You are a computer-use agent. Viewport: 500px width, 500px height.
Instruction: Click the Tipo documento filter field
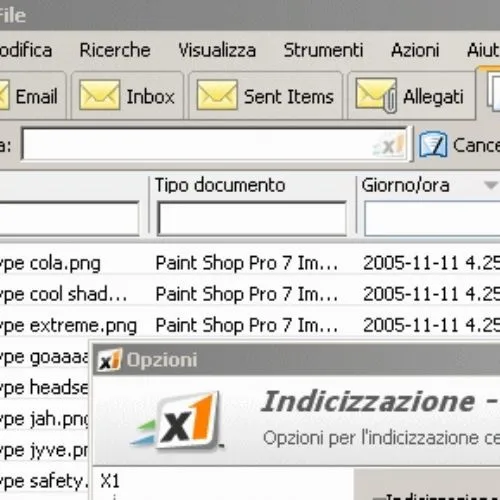click(252, 218)
